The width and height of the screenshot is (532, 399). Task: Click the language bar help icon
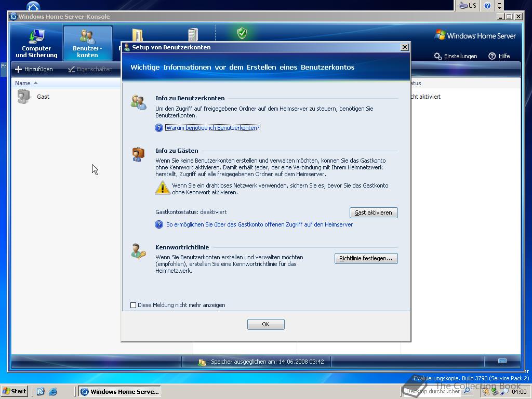point(487,5)
